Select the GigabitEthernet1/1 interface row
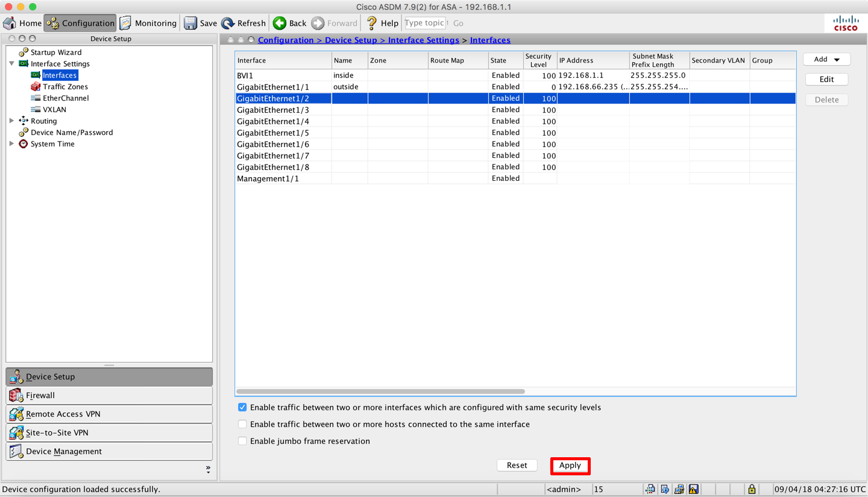Viewport: 868px width, 497px height. 515,87
